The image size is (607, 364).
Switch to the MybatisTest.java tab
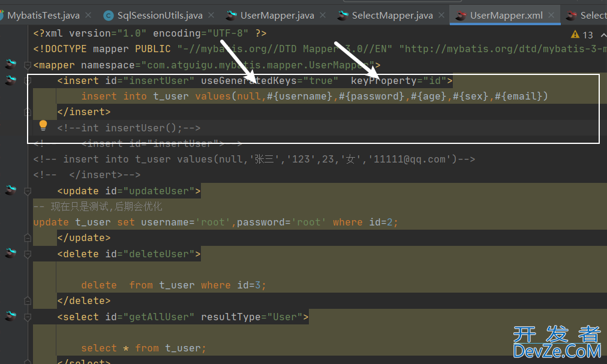pyautogui.click(x=43, y=16)
